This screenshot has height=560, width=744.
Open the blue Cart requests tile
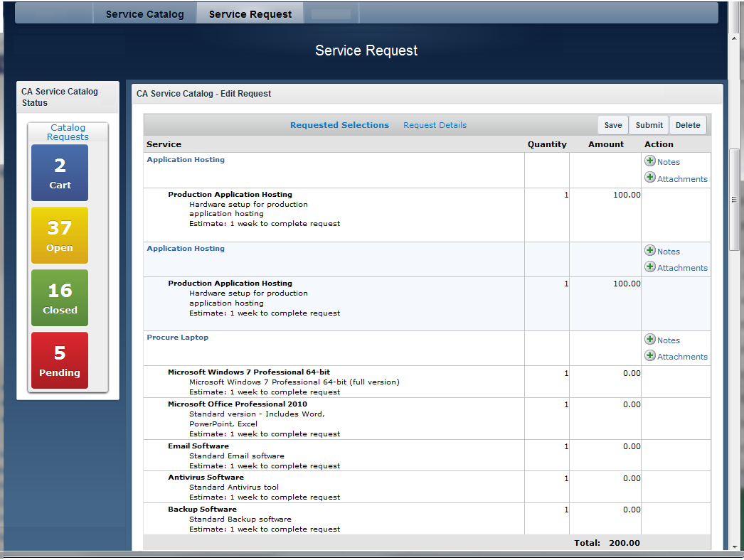pyautogui.click(x=60, y=173)
